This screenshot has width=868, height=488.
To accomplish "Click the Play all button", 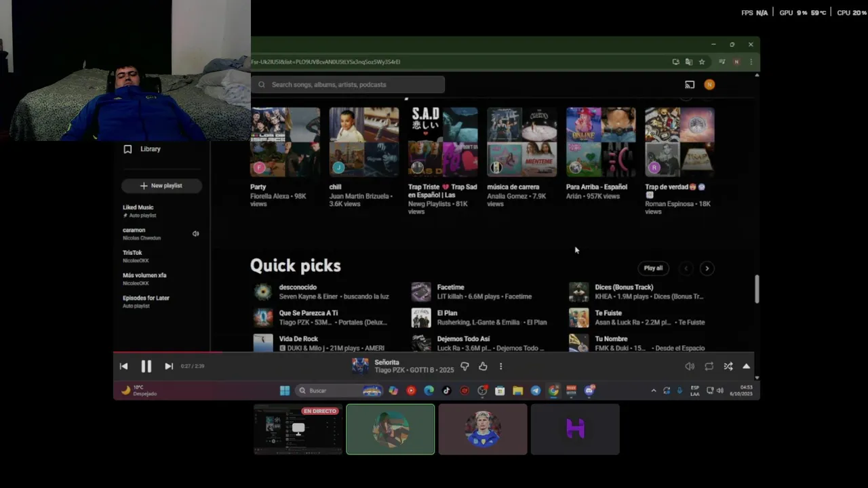I will [x=653, y=268].
